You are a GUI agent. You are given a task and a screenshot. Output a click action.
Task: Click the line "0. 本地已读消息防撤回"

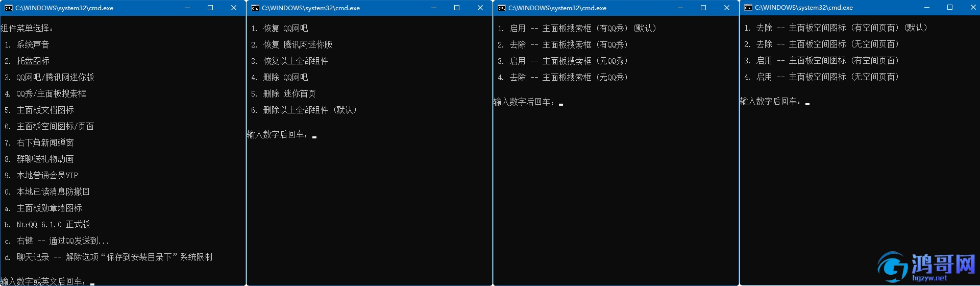tap(47, 192)
